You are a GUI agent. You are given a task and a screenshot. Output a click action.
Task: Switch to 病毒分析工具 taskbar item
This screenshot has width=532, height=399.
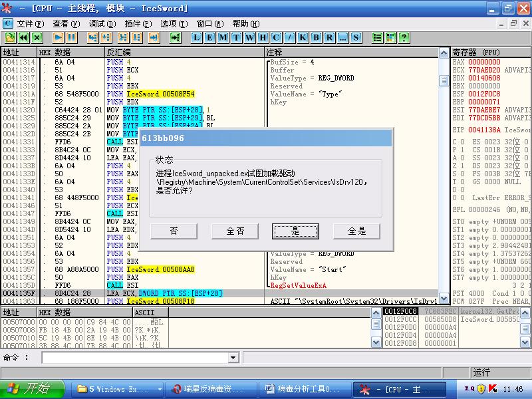pos(304,389)
